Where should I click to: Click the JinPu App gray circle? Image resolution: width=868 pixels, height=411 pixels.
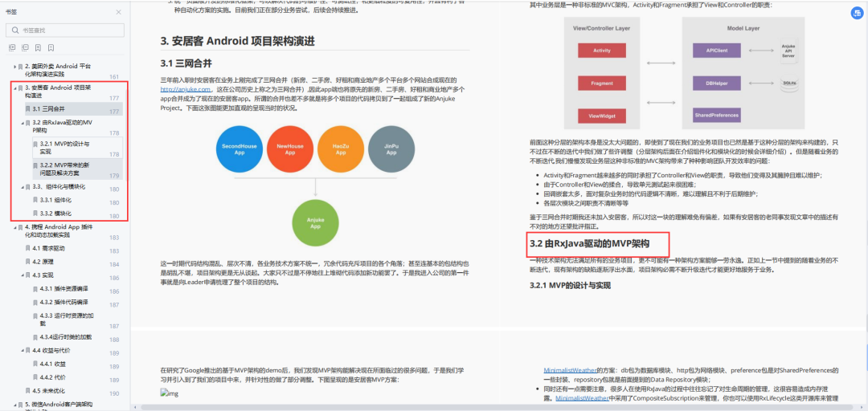(391, 149)
